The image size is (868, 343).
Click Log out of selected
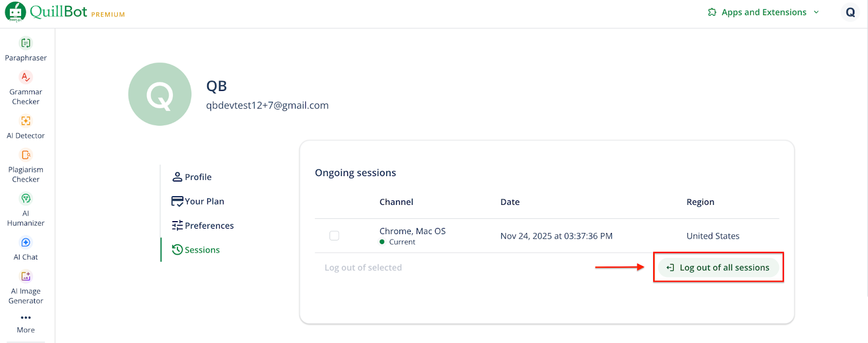(363, 268)
